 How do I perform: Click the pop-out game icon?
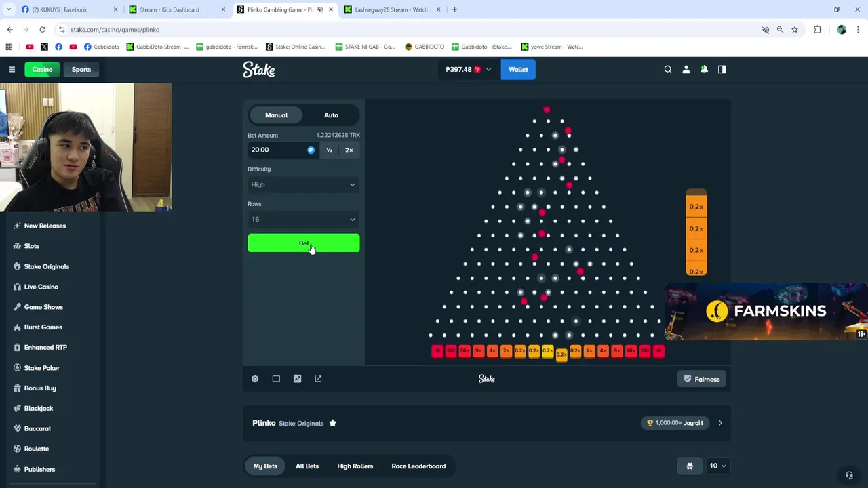(318, 379)
